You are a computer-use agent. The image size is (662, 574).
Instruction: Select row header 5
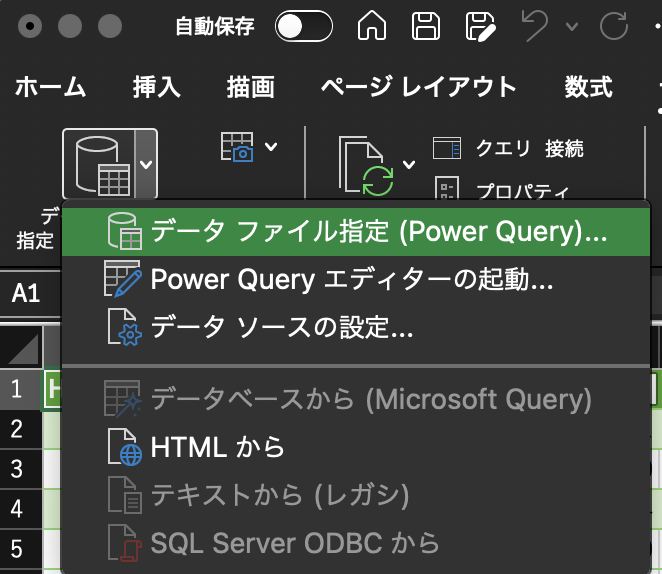pos(21,549)
